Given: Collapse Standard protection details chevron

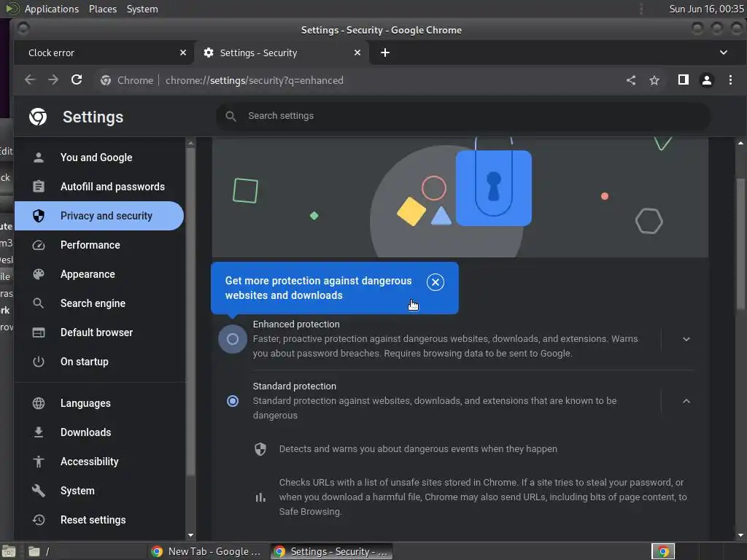Looking at the screenshot, I should (686, 401).
